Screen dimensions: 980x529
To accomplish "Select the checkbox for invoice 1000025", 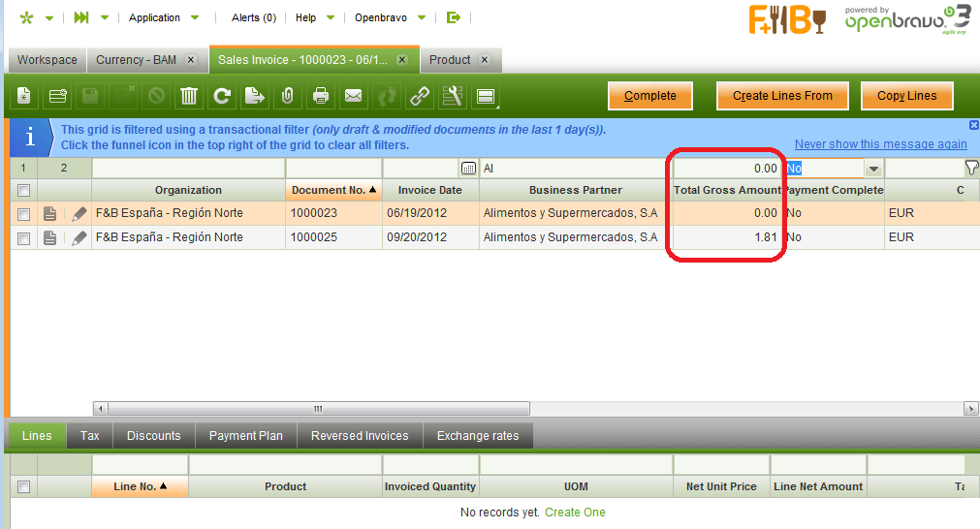I will tap(24, 237).
